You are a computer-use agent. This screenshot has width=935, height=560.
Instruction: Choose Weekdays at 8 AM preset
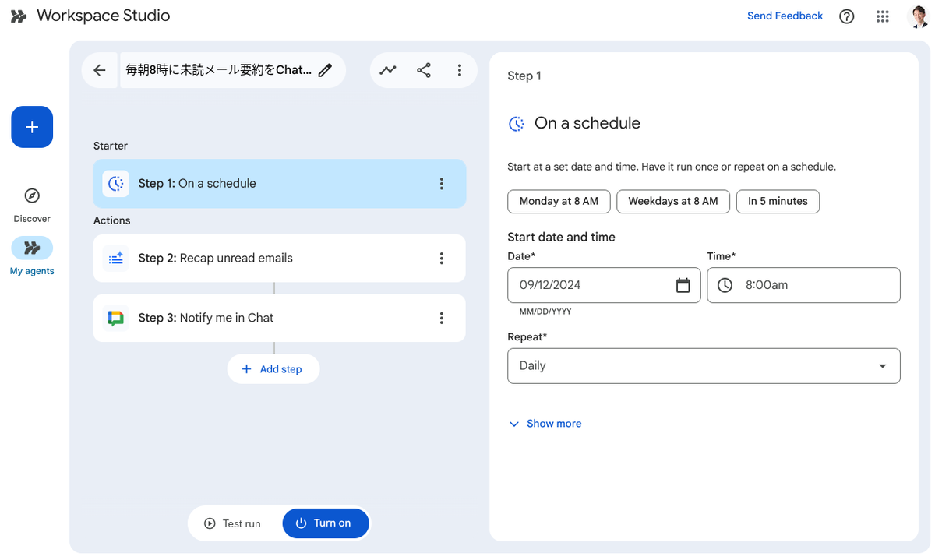click(673, 201)
